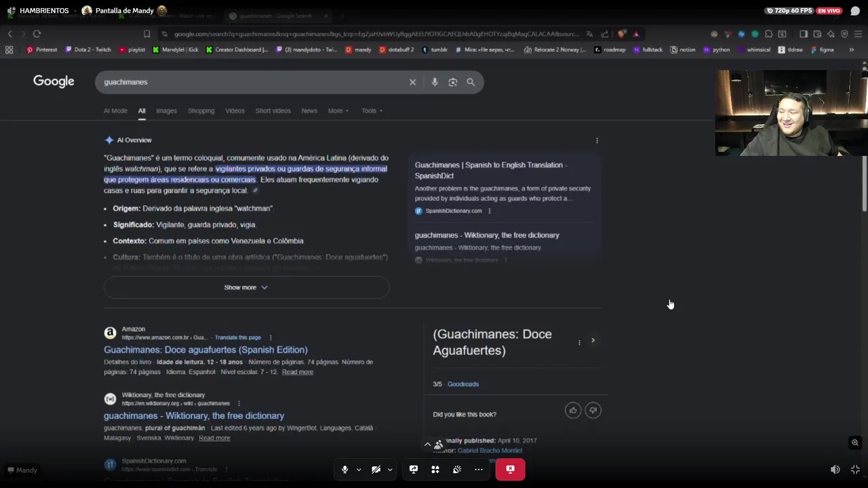The image size is (868, 488).
Task: Switch to AI Mode tab
Action: (115, 110)
